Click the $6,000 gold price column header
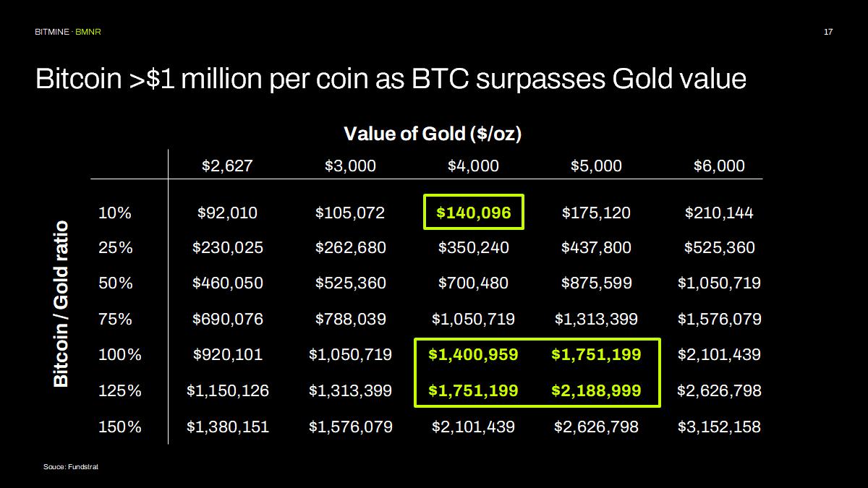The width and height of the screenshot is (868, 488). [719, 166]
